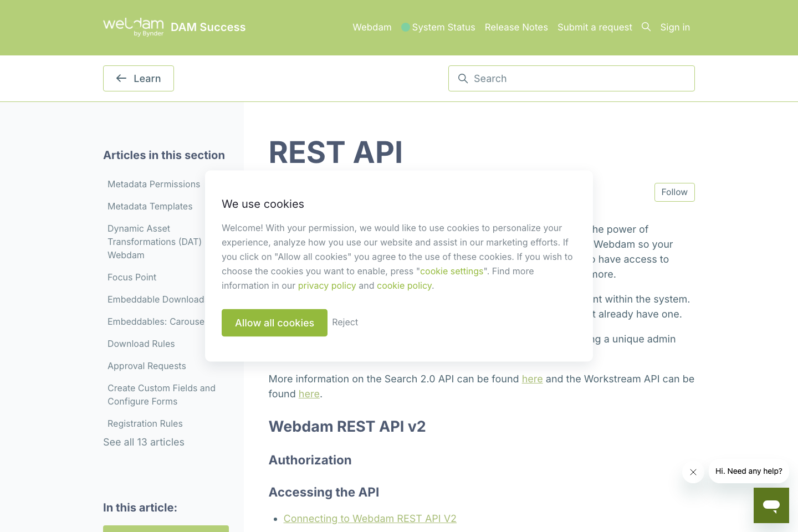Open Connecting to Webdam REST API V2 link
The image size is (798, 532).
tap(370, 518)
